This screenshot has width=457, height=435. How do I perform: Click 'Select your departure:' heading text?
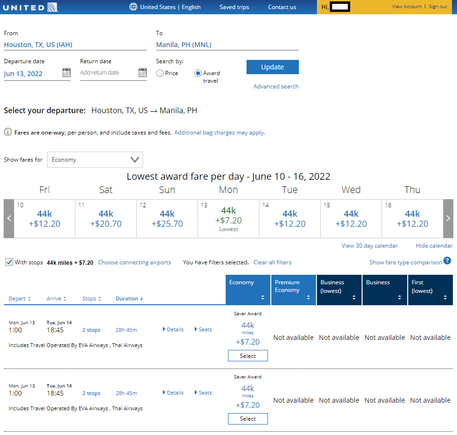tap(45, 110)
